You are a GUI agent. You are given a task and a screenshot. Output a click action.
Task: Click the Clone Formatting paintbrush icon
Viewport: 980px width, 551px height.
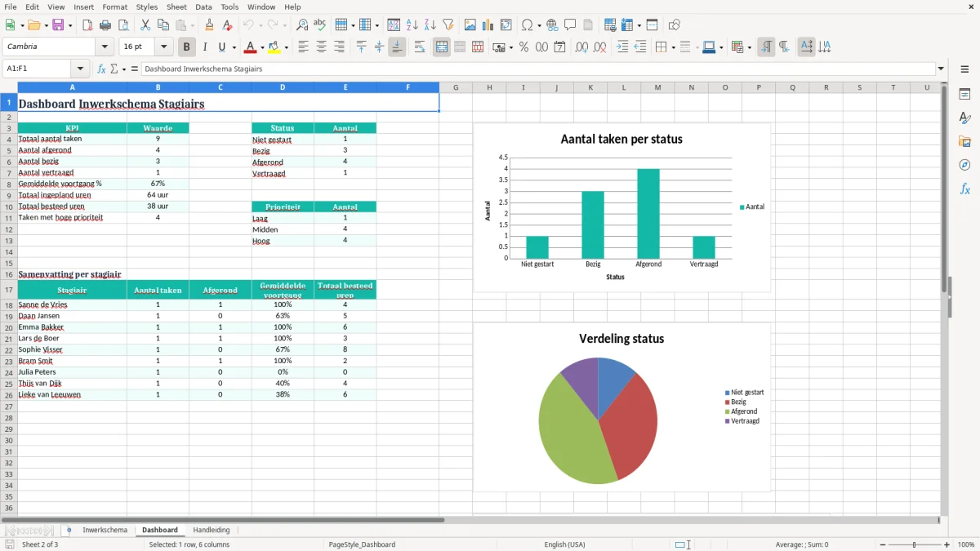point(210,25)
